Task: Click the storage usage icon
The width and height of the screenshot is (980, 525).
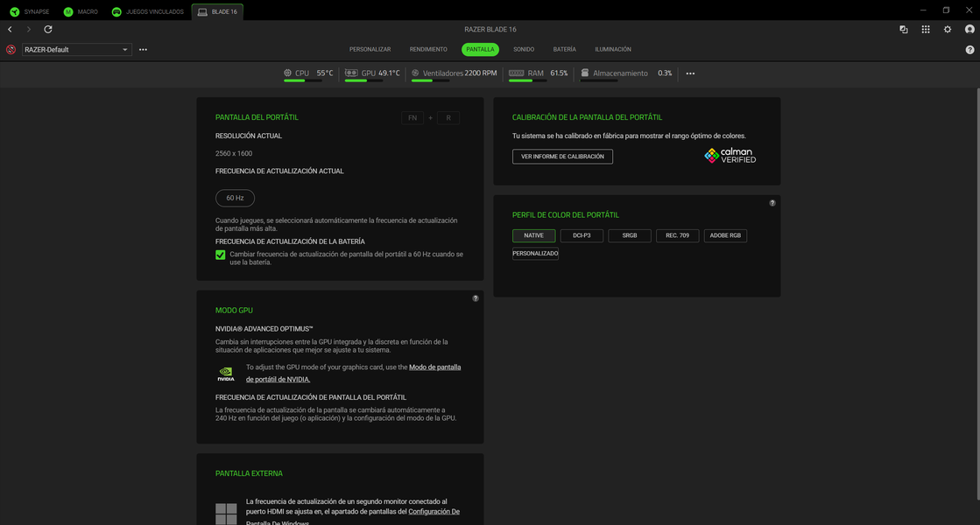Action: click(585, 73)
